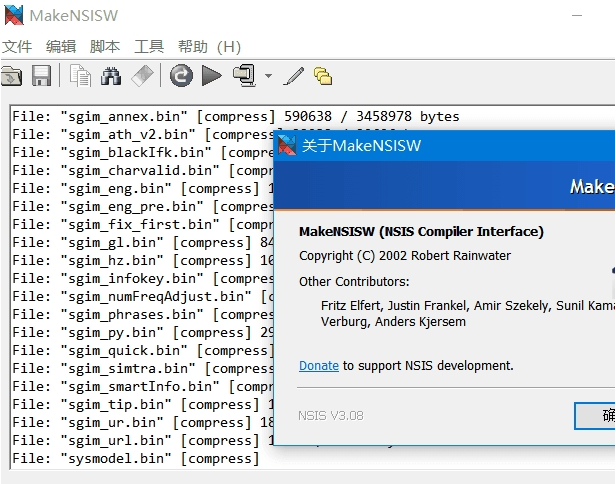Image resolution: width=616 pixels, height=484 pixels.
Task: Minimize the MakeNSISW window
Action: pyautogui.click(x=577, y=16)
